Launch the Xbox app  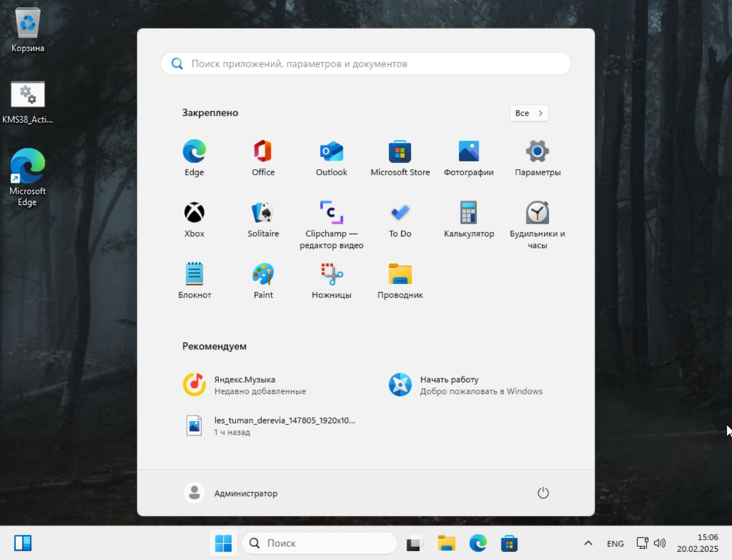(194, 219)
